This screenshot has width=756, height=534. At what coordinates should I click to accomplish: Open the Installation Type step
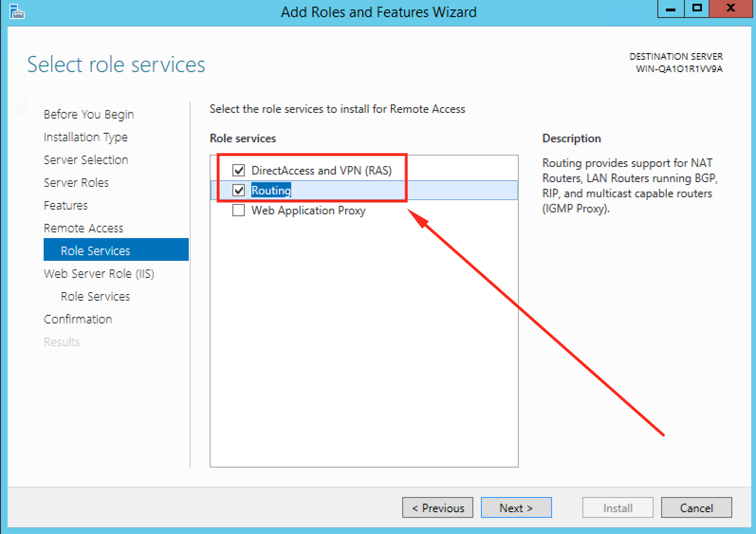(x=85, y=137)
